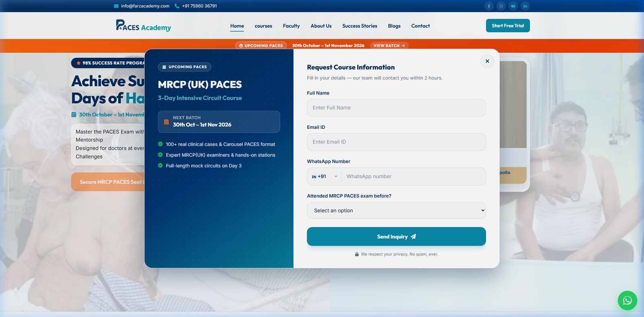Click the View Batch button in the orange banner
The image size is (644, 317).
pyautogui.click(x=389, y=46)
